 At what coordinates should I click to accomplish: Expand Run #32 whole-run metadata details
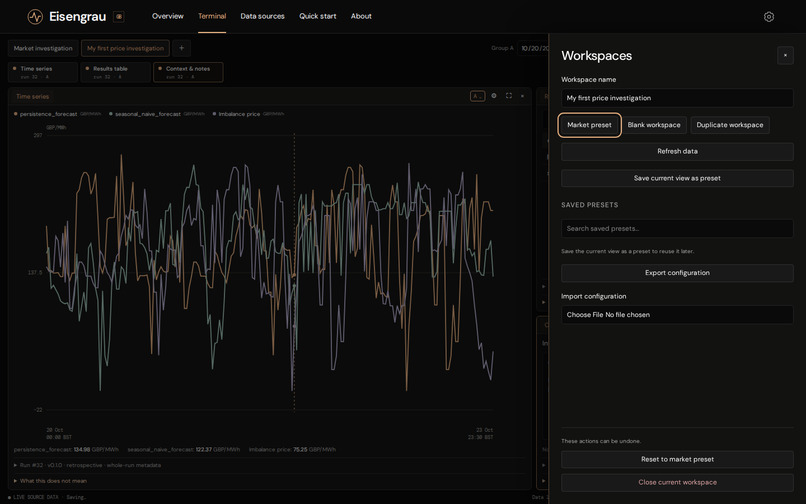[87, 465]
